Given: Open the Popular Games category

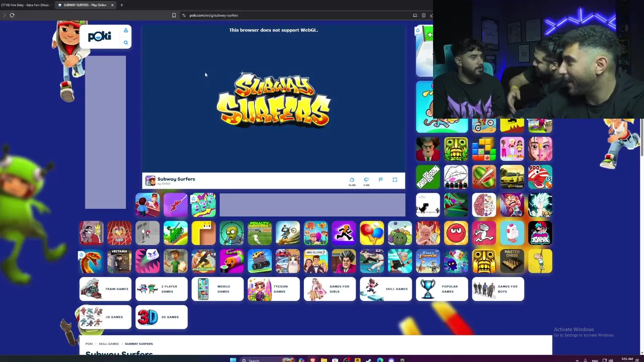Looking at the screenshot, I should [442, 289].
